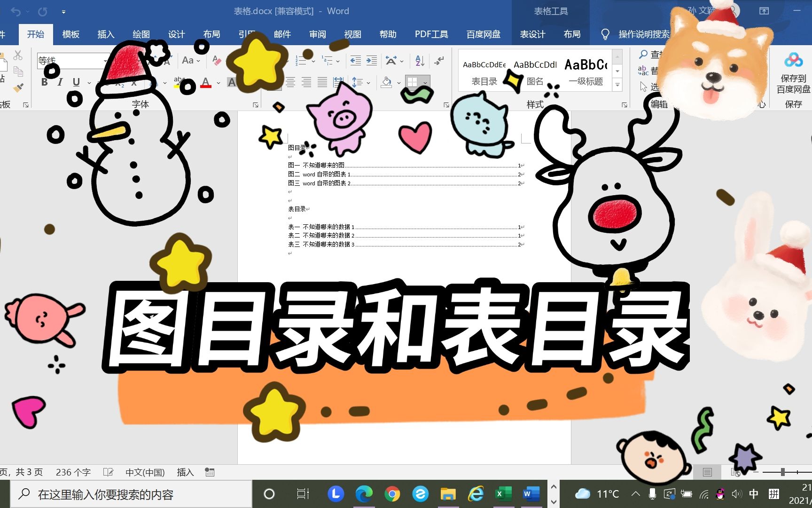Open the 插入 Insert tab
The height and width of the screenshot is (508, 812).
point(106,34)
